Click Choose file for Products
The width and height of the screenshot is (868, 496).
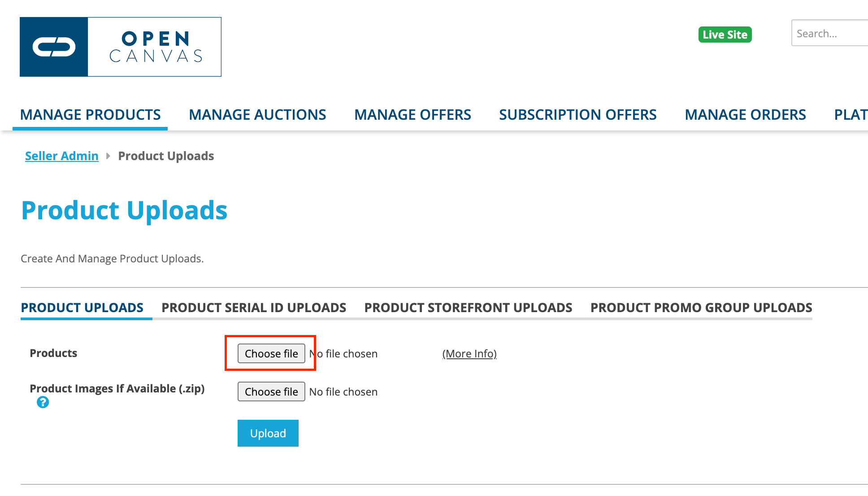[x=271, y=354]
